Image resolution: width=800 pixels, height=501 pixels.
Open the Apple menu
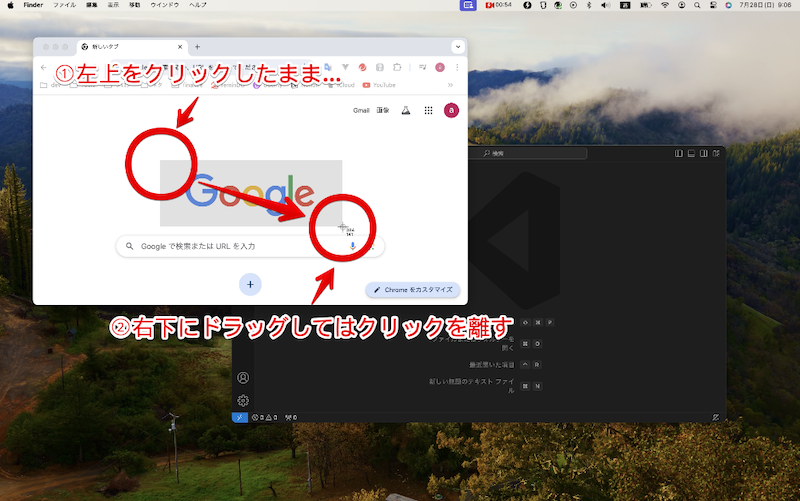coord(10,5)
